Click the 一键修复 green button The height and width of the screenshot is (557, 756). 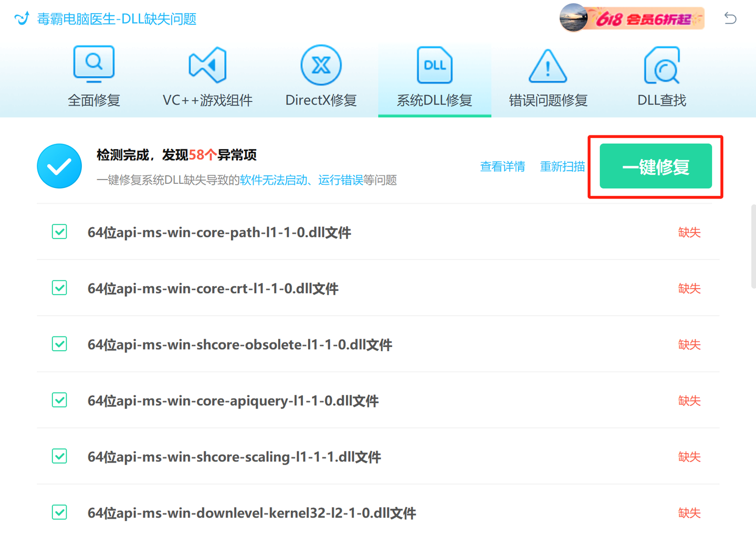click(654, 166)
